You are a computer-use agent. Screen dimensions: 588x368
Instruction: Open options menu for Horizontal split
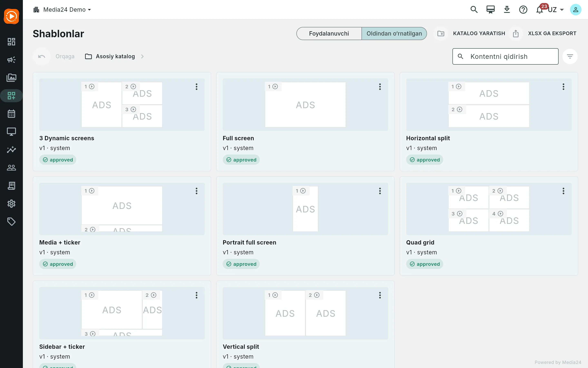[x=563, y=87]
